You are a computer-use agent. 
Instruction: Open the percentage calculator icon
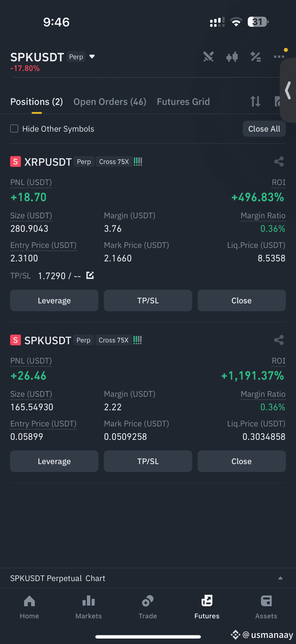[x=256, y=57]
